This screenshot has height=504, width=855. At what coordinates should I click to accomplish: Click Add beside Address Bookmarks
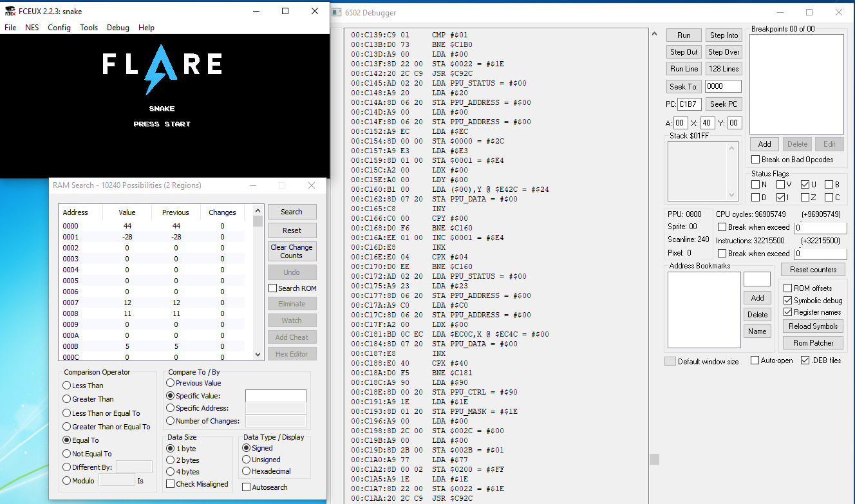757,298
